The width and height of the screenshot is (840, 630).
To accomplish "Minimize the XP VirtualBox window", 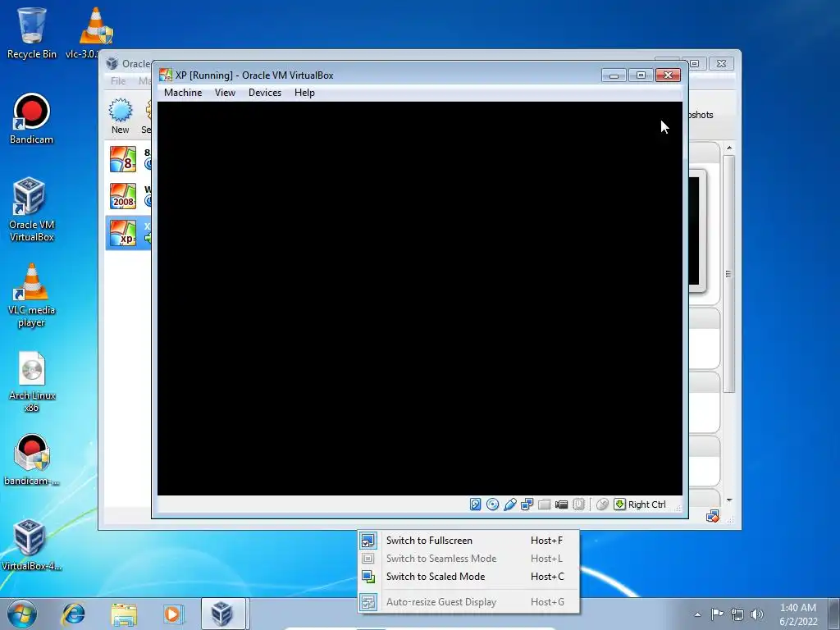I will point(614,75).
